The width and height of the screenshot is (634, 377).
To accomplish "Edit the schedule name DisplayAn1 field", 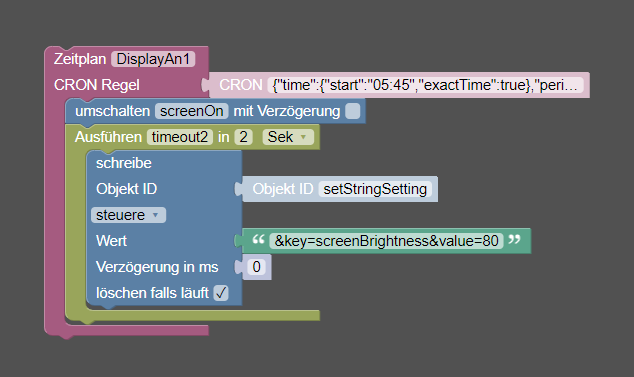I will pos(153,59).
